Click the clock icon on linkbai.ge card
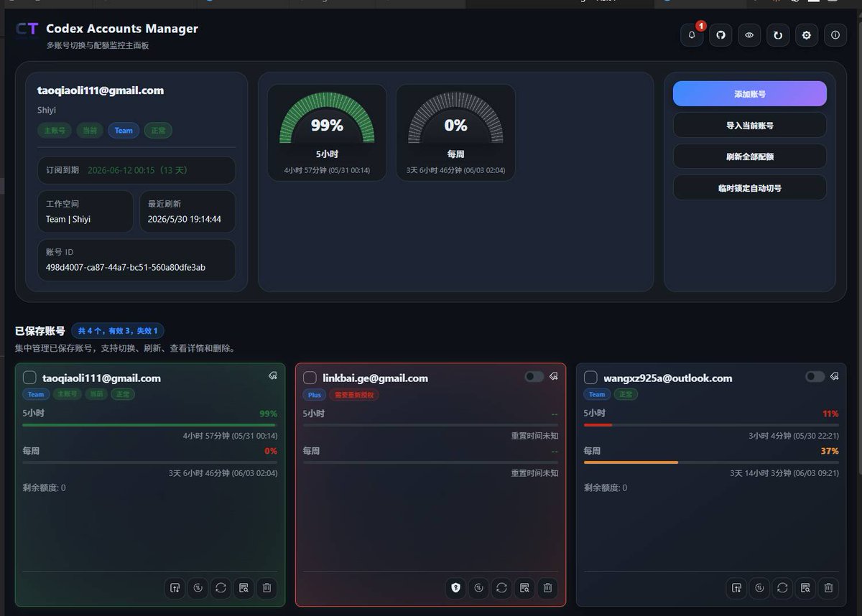 478,587
